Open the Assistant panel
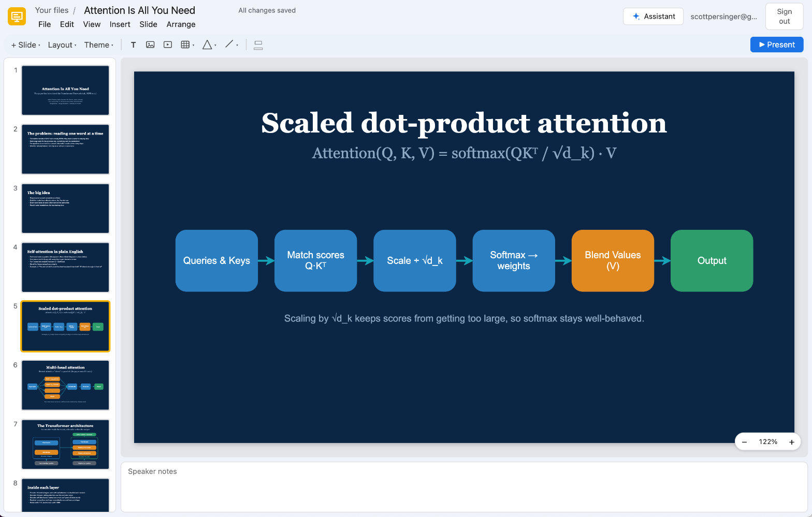 tap(653, 17)
